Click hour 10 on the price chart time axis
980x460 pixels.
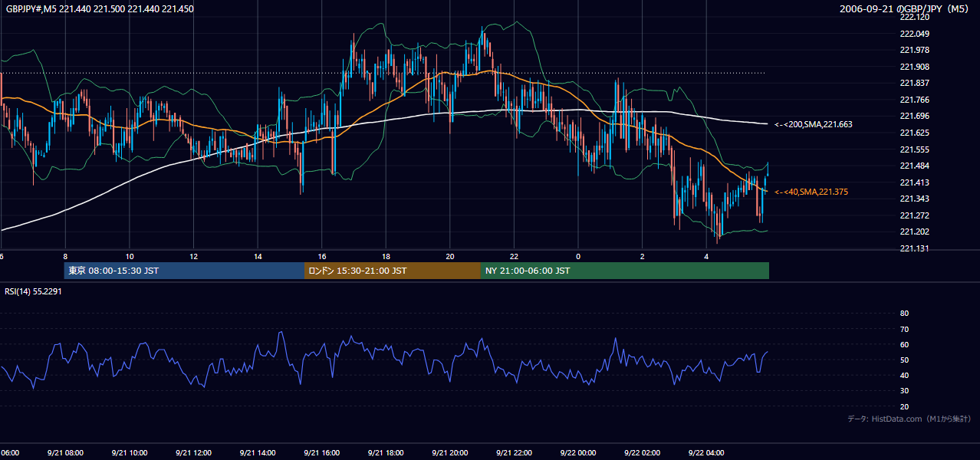(x=130, y=256)
